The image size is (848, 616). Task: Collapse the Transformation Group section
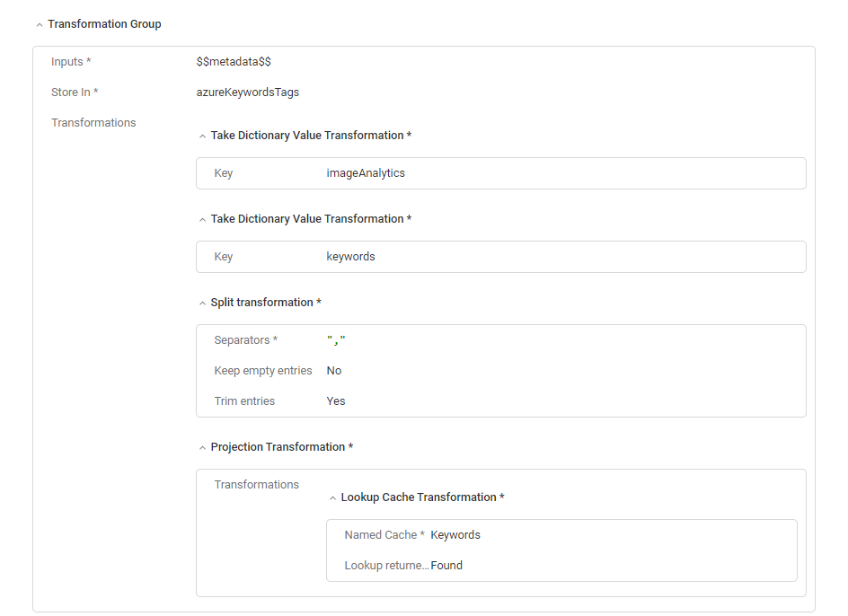pyautogui.click(x=39, y=25)
